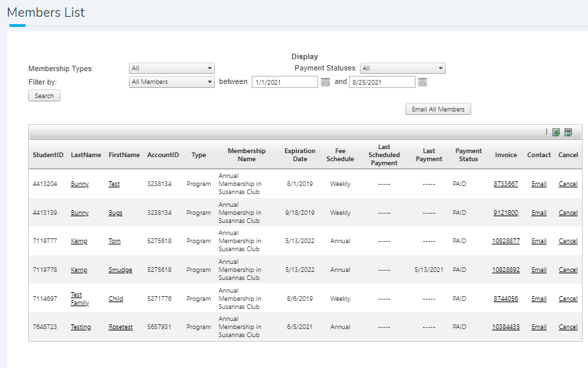This screenshot has width=588, height=368.
Task: Click the Members List page heading
Action: pyautogui.click(x=46, y=12)
